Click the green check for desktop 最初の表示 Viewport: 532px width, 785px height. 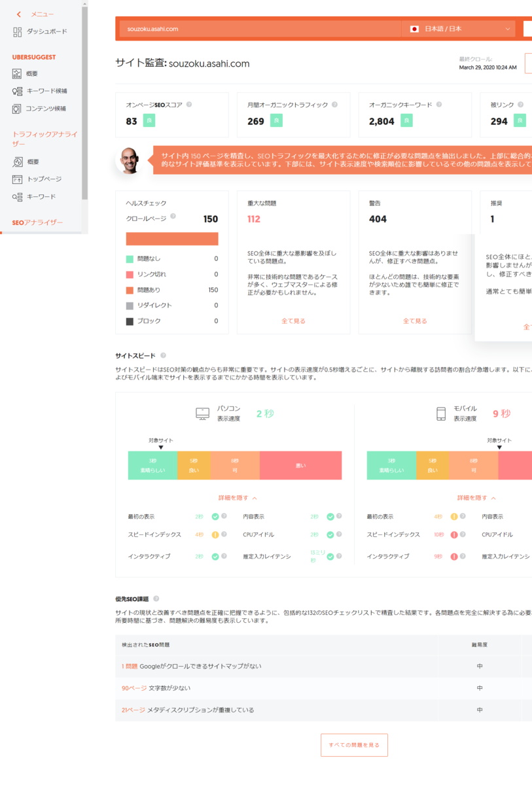[x=215, y=517]
